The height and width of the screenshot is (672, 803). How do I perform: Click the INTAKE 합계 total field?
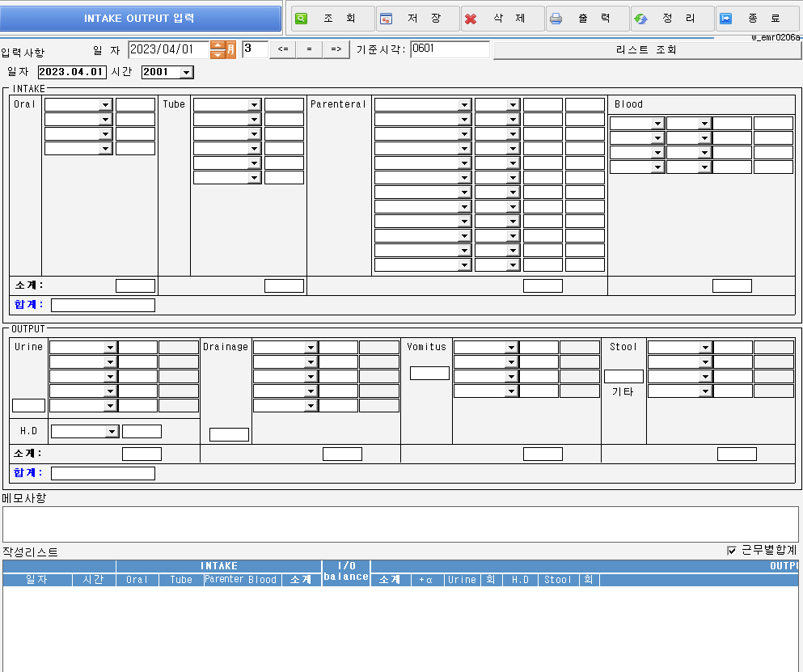(103, 305)
